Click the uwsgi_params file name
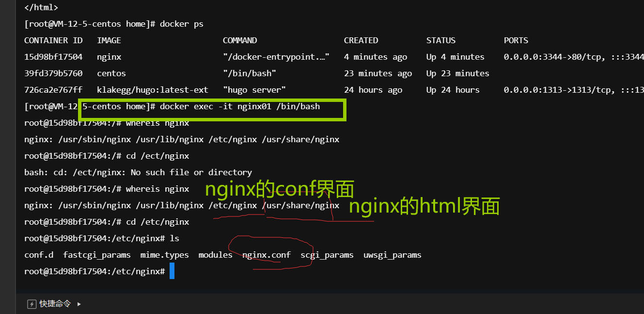644x314 pixels. point(393,255)
